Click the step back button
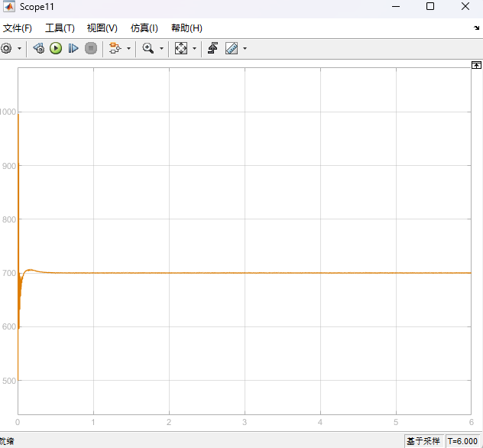 click(39, 48)
